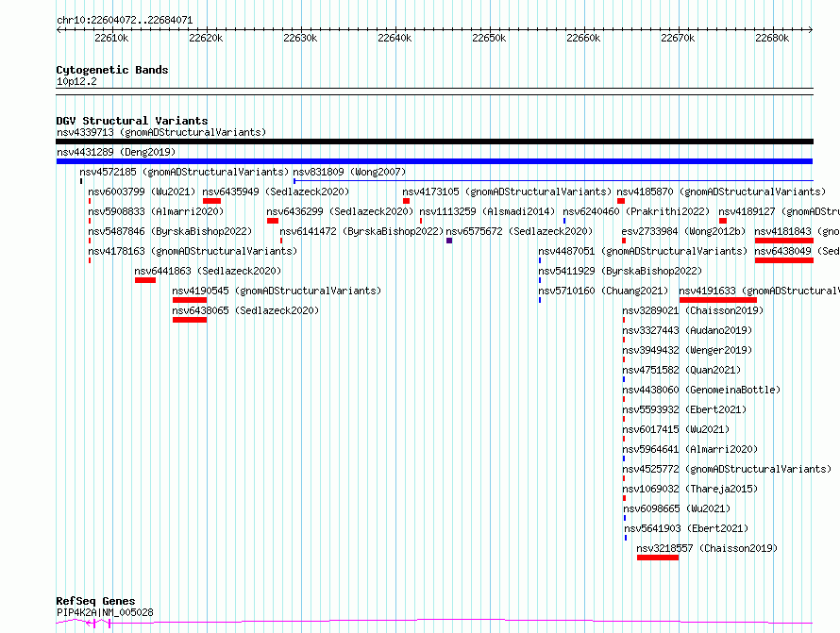
Task: Click the Cytogenetic Bands track heading
Action: 112,70
